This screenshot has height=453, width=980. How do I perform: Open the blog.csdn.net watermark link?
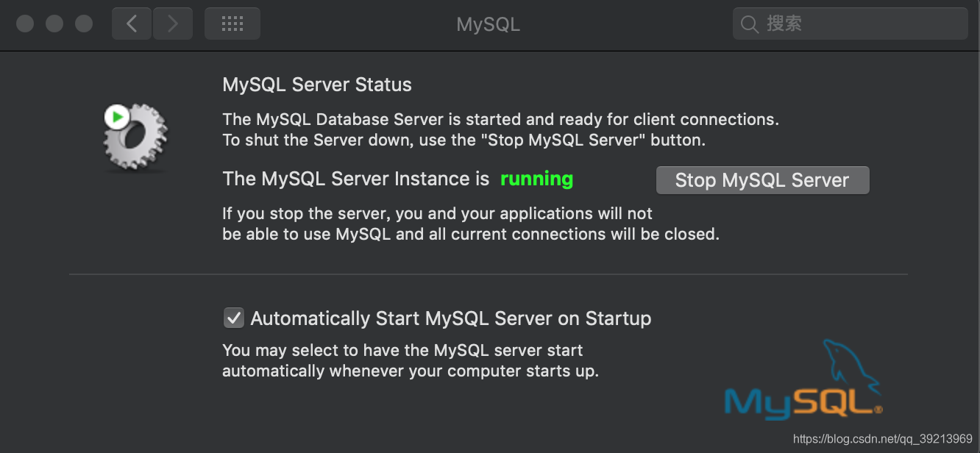[x=882, y=439]
